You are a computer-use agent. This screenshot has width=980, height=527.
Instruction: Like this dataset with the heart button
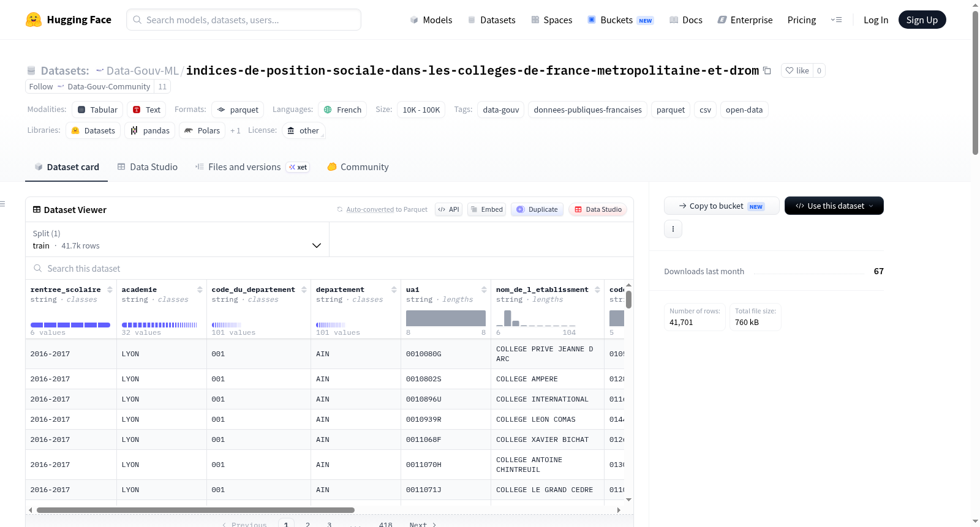(797, 70)
